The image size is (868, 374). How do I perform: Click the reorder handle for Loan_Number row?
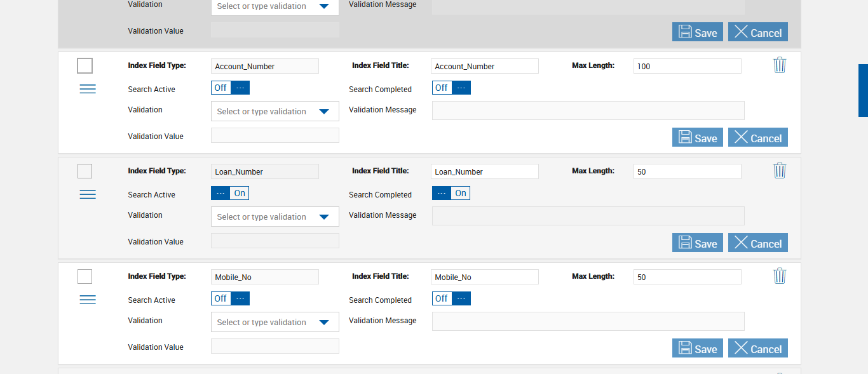point(88,195)
